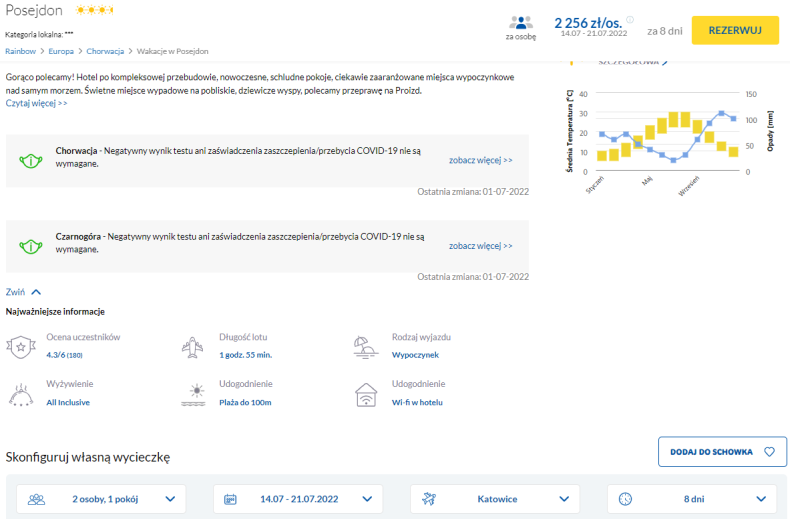The height and width of the screenshot is (519, 790).
Task: Click the star badge Ocena uczestników icon
Action: click(x=21, y=346)
